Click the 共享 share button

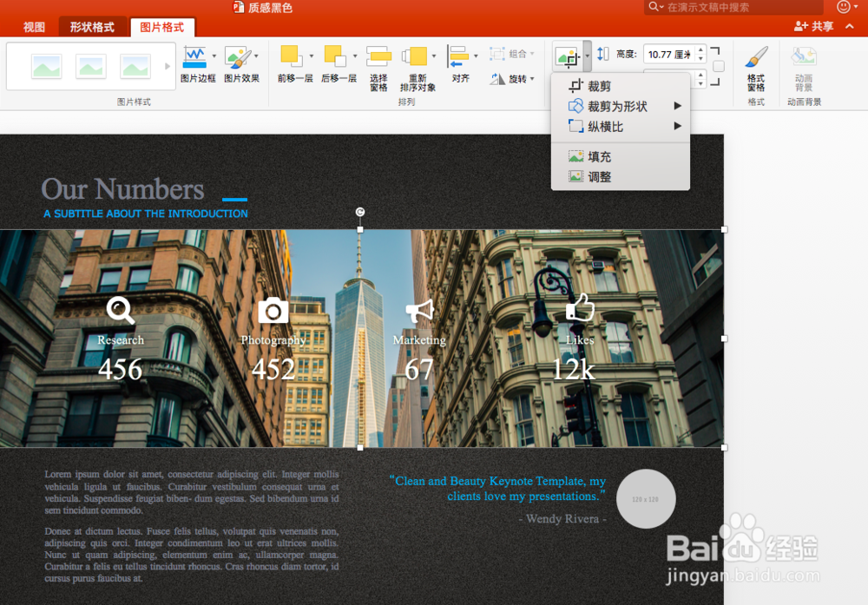[813, 26]
